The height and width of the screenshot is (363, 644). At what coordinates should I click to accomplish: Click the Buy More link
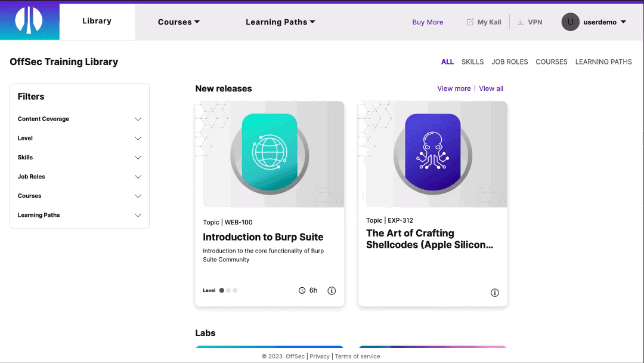[x=428, y=21]
